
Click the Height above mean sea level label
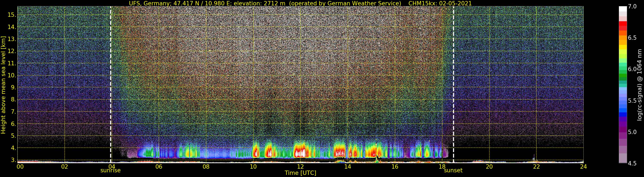click(x=3, y=85)
